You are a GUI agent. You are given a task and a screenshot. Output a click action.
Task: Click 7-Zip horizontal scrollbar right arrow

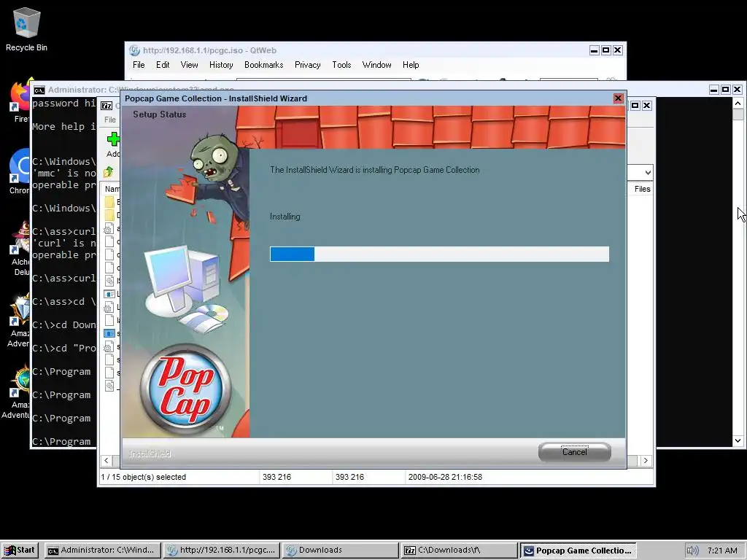[x=646, y=461]
